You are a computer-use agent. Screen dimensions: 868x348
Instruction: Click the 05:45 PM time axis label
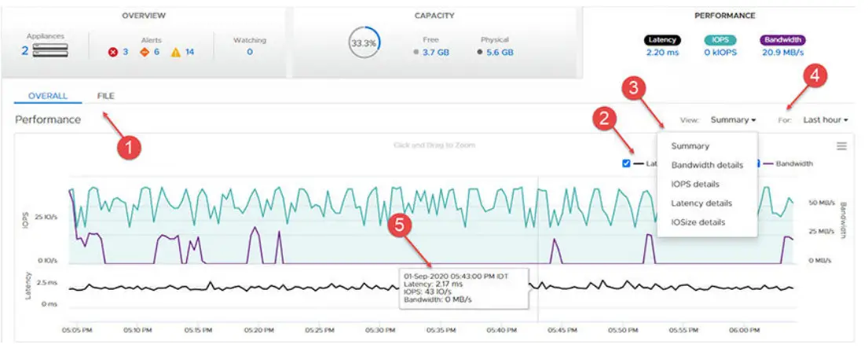pyautogui.click(x=562, y=330)
